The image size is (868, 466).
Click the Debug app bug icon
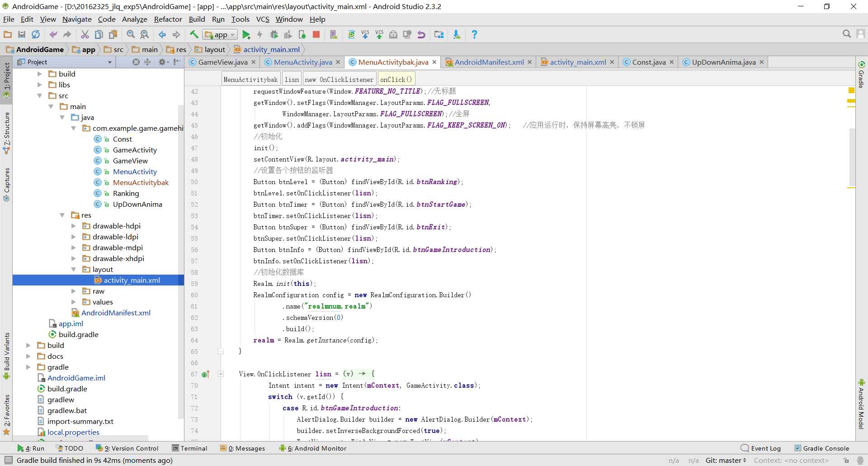[274, 34]
